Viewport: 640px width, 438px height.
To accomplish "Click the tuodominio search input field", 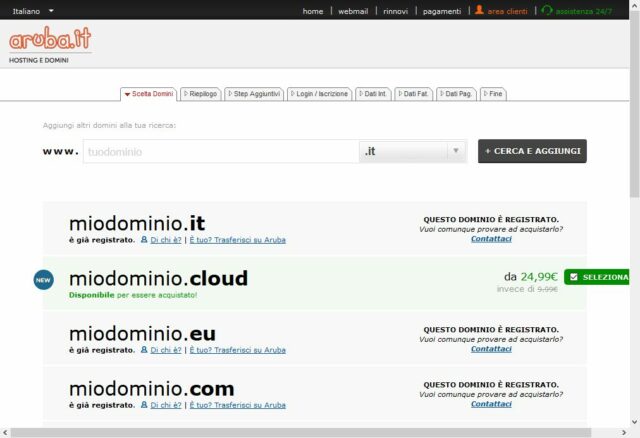I will pyautogui.click(x=220, y=152).
